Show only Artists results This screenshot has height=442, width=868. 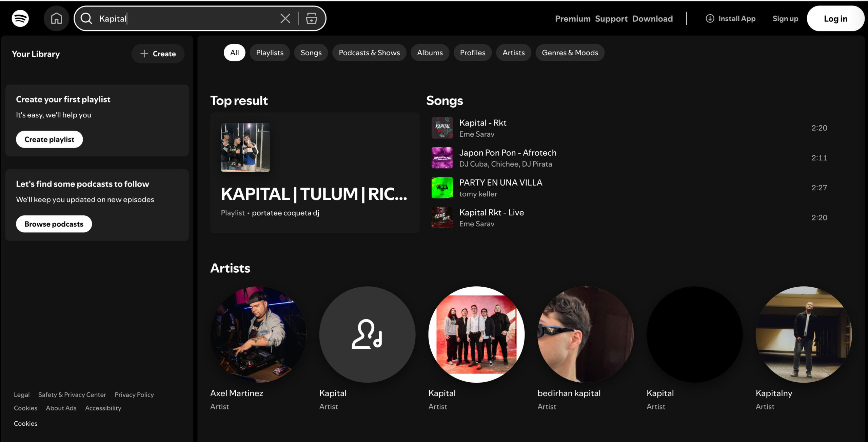[x=513, y=53]
